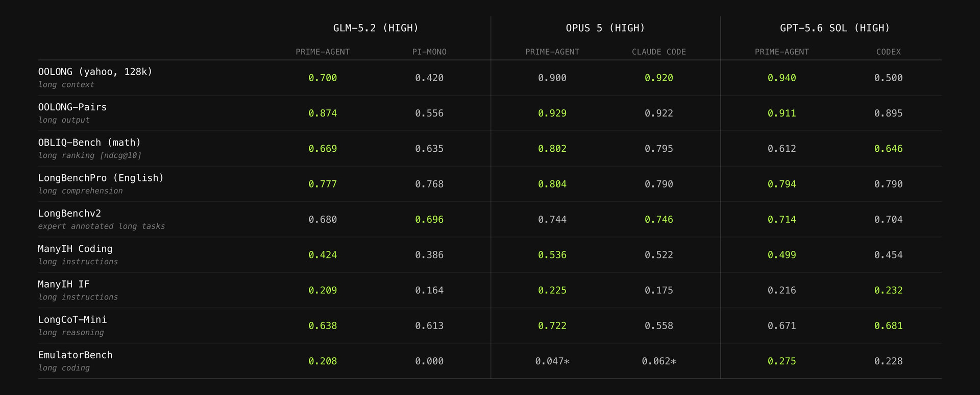Click the 0.000 score in PI-MONO column
980x395 pixels.
coord(429,361)
